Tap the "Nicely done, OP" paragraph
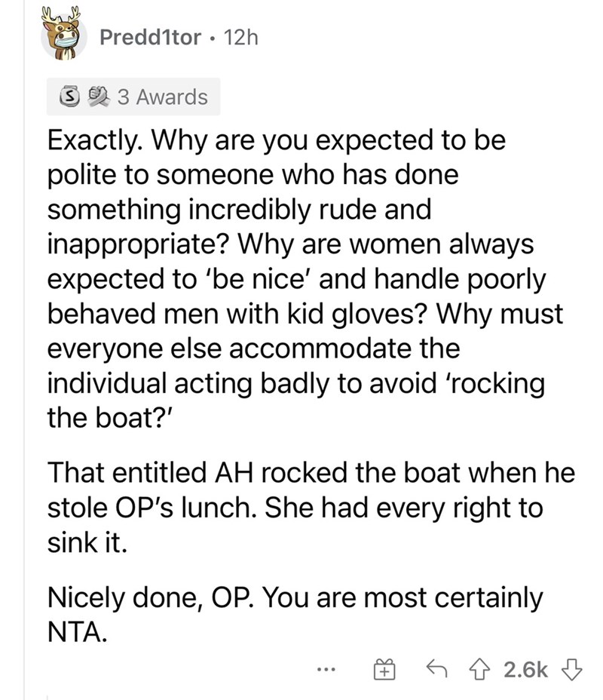The height and width of the screenshot is (700, 603). tap(295, 614)
